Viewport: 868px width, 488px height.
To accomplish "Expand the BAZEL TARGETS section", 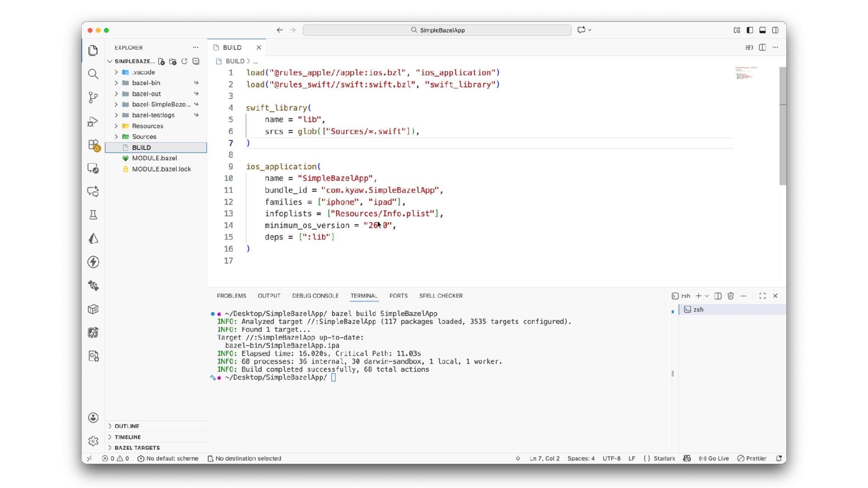I will pyautogui.click(x=137, y=448).
